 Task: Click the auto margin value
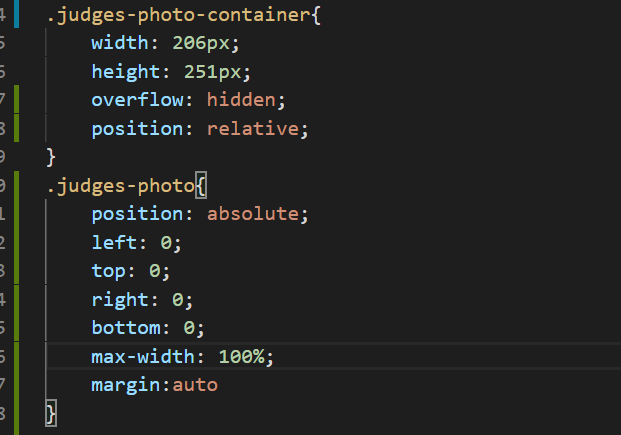coord(194,385)
